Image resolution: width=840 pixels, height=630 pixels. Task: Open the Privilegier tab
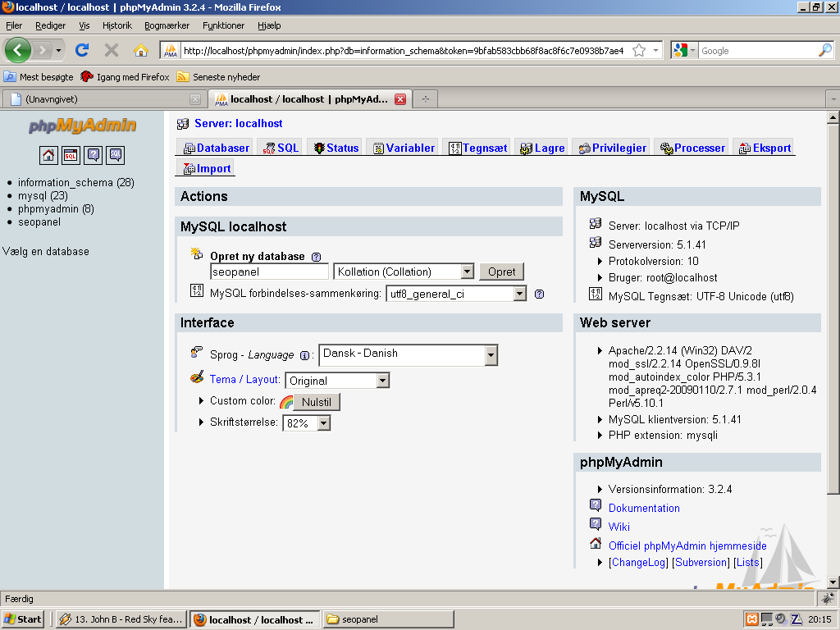coord(612,148)
